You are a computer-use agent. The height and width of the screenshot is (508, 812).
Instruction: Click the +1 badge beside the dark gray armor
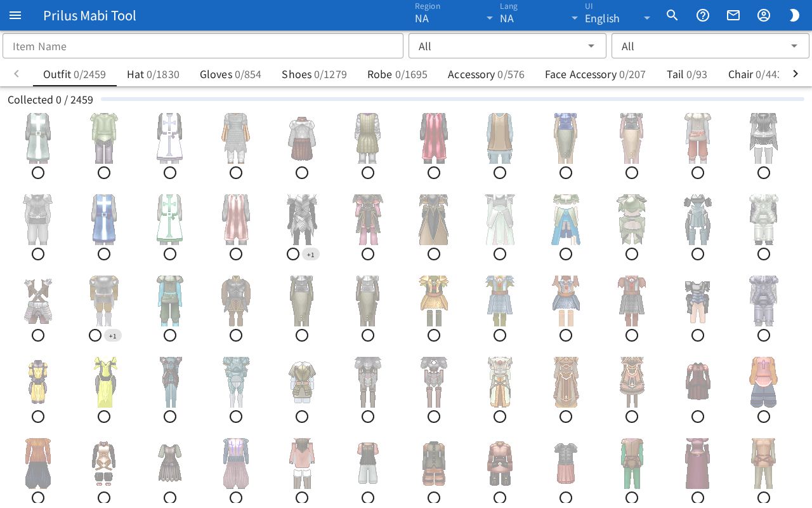click(311, 255)
